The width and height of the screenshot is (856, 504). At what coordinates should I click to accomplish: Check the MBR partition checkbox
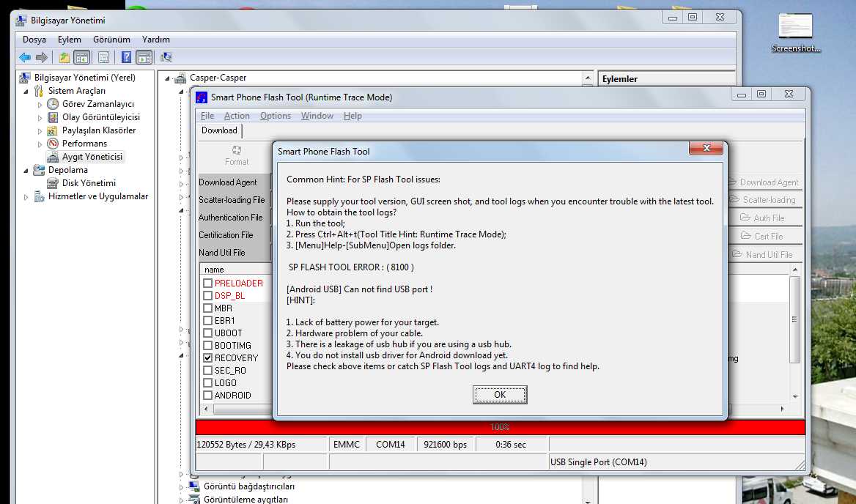(207, 308)
